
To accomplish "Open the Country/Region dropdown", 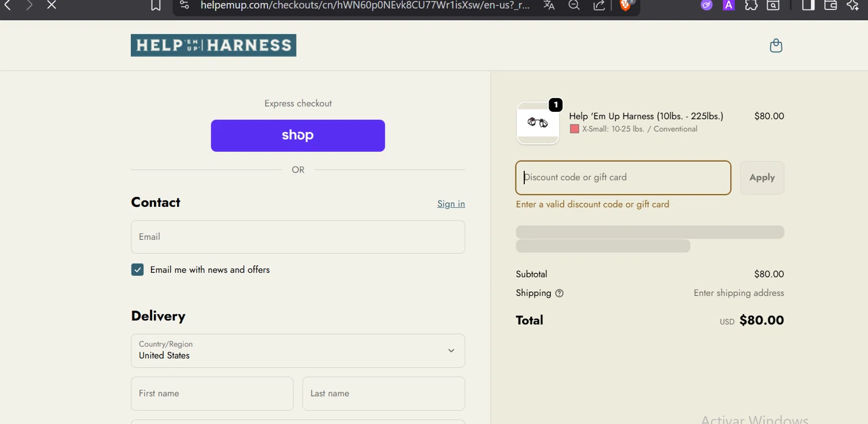I will [298, 350].
